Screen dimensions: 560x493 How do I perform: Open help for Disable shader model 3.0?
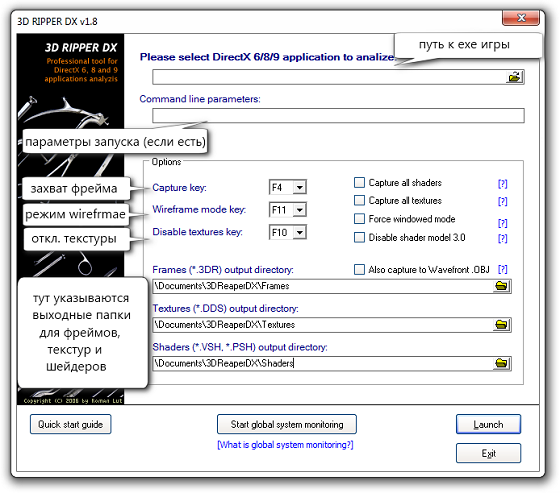click(x=502, y=238)
